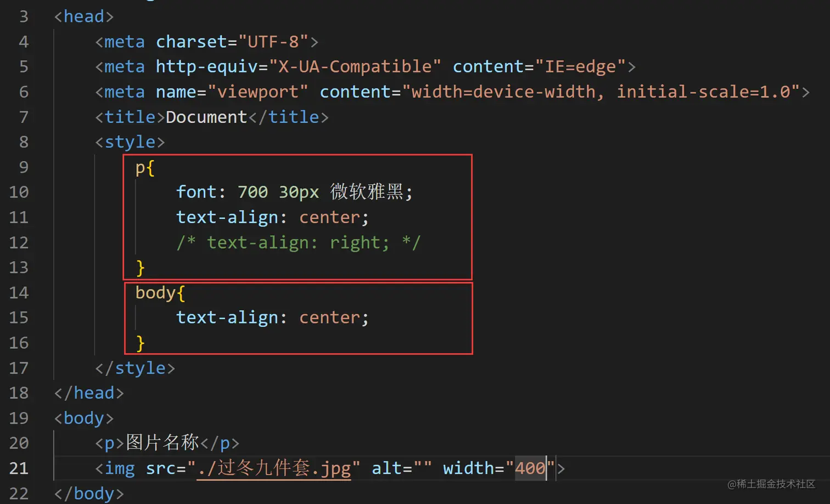Click the p selector on line 9

(x=140, y=167)
